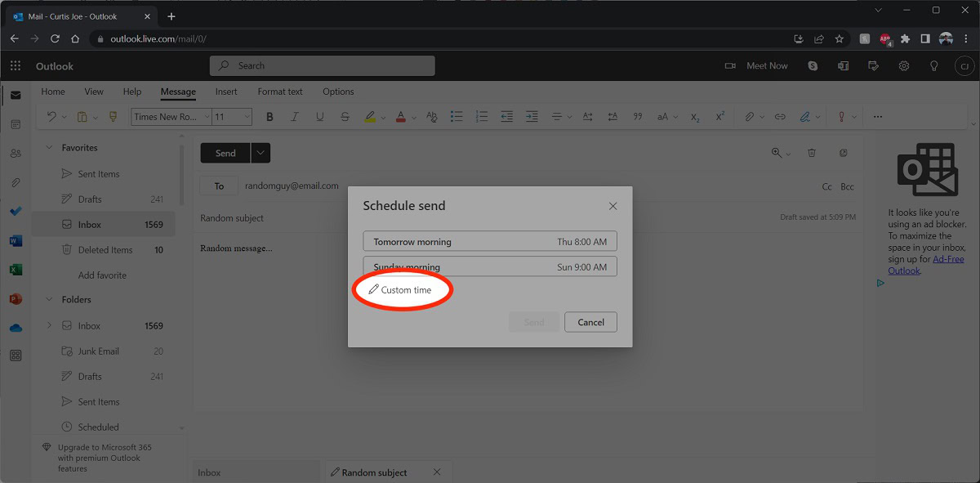Open the font size dropdown
980x483 pixels.
[233, 117]
